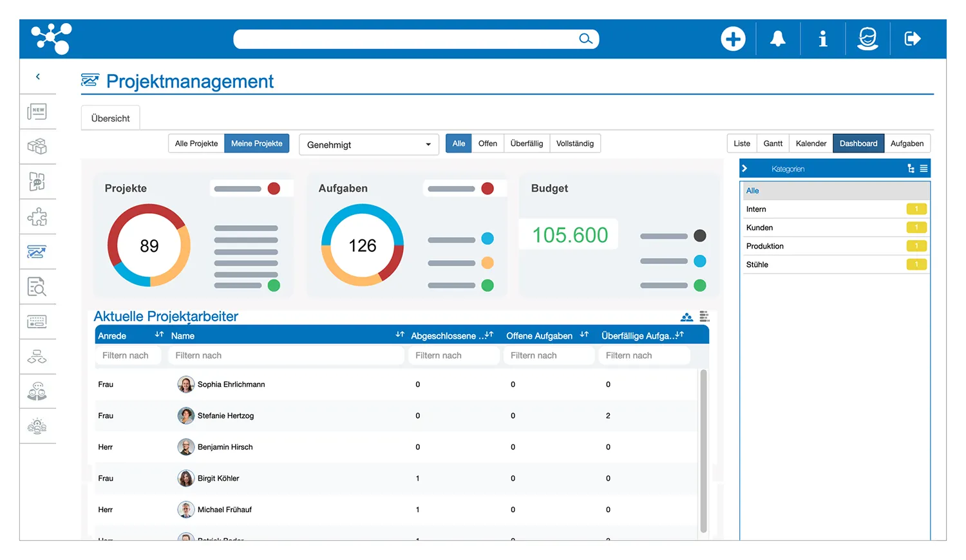This screenshot has width=966, height=560.
Task: Click the info icon in top bar
Action: [822, 39]
